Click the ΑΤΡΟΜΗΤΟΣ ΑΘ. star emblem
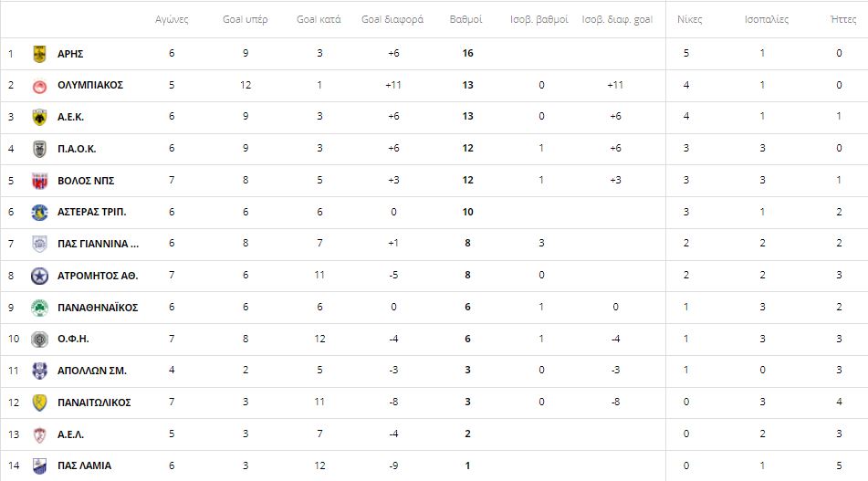 (39, 276)
